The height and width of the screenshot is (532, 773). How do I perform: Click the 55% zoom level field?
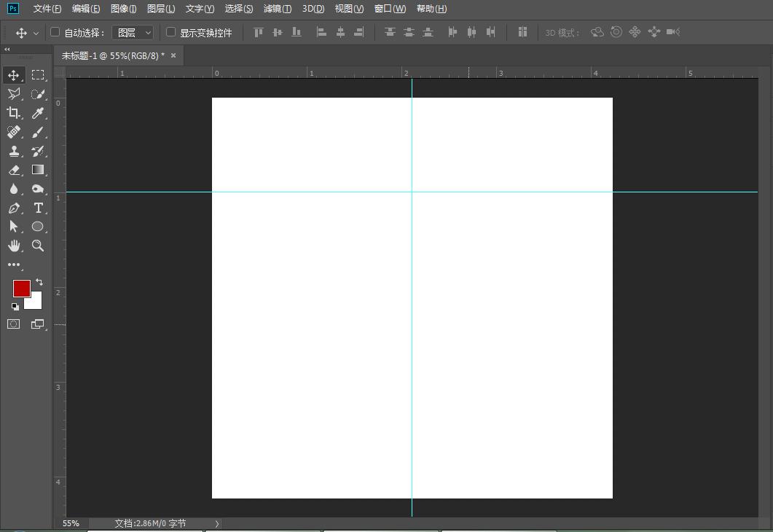(x=71, y=523)
